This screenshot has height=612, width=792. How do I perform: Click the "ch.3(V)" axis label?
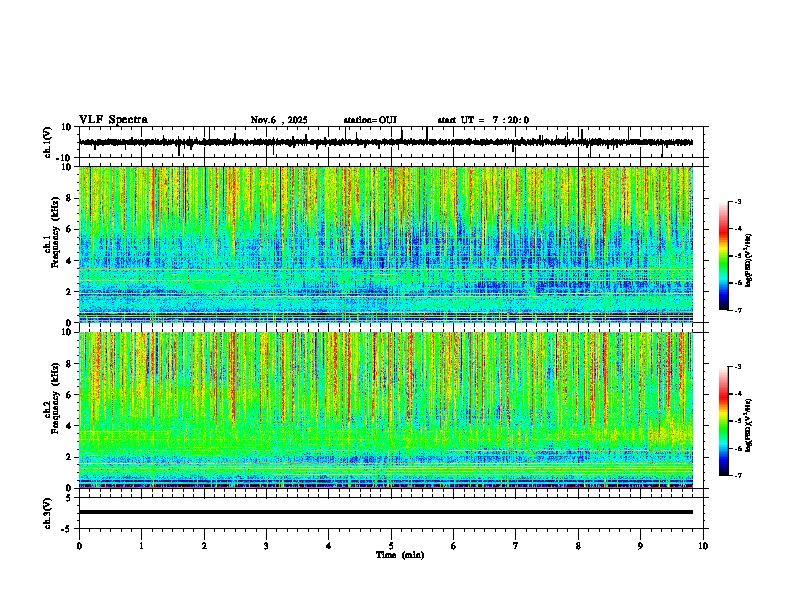48,513
